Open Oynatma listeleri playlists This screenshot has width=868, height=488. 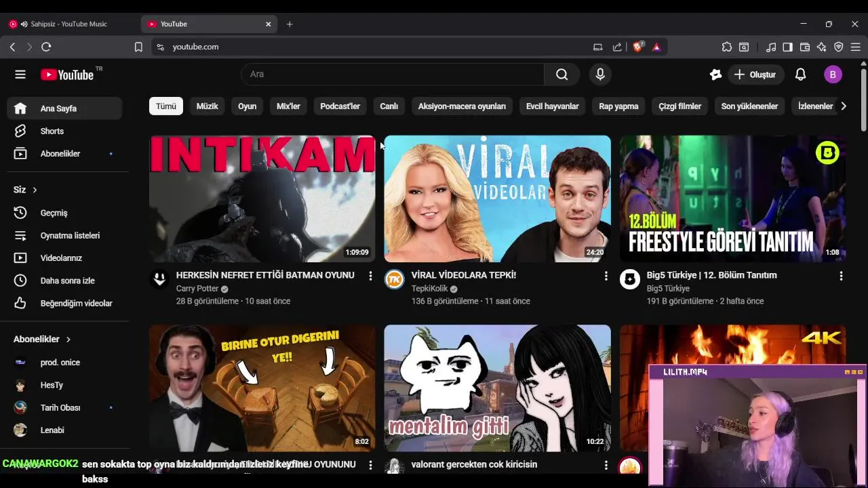(64, 235)
